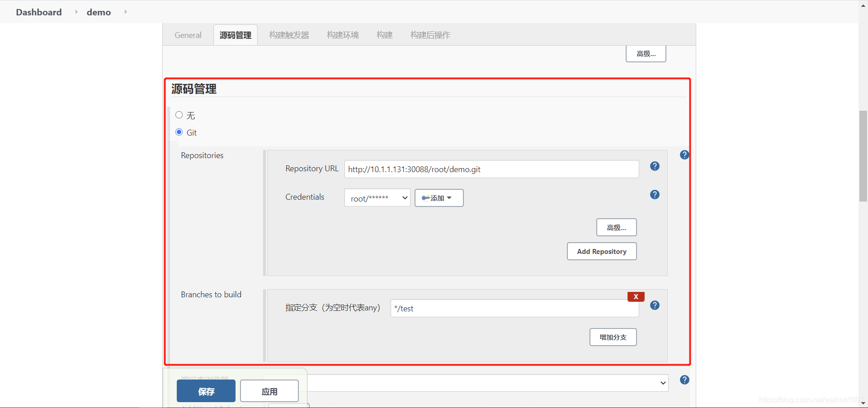The height and width of the screenshot is (408, 868).
Task: Click the repository 高级... button
Action: coord(616,227)
